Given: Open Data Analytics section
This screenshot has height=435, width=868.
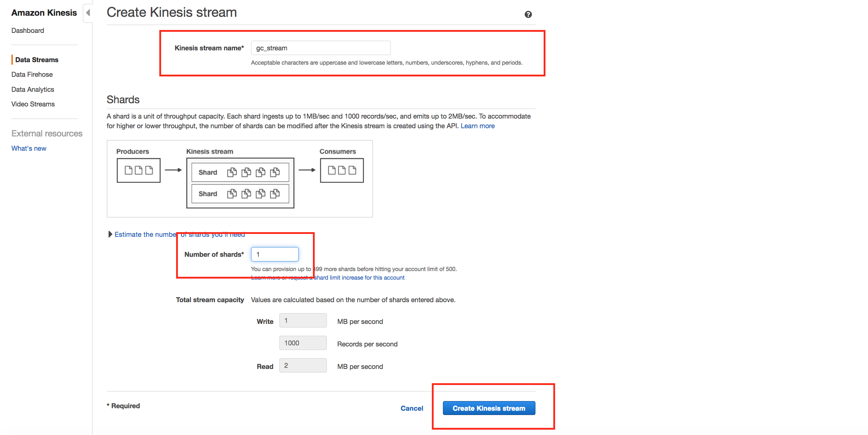Looking at the screenshot, I should 33,89.
